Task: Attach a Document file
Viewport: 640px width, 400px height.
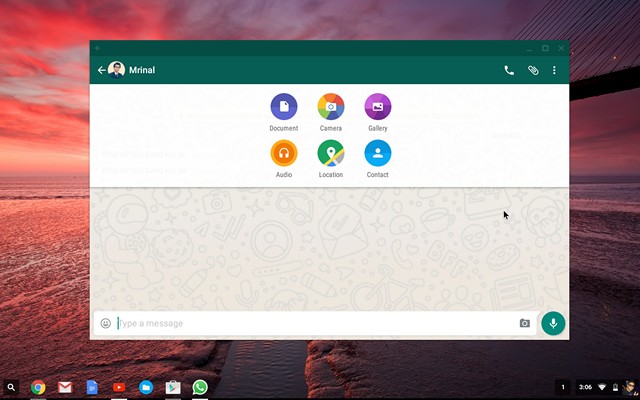Action: (x=284, y=107)
